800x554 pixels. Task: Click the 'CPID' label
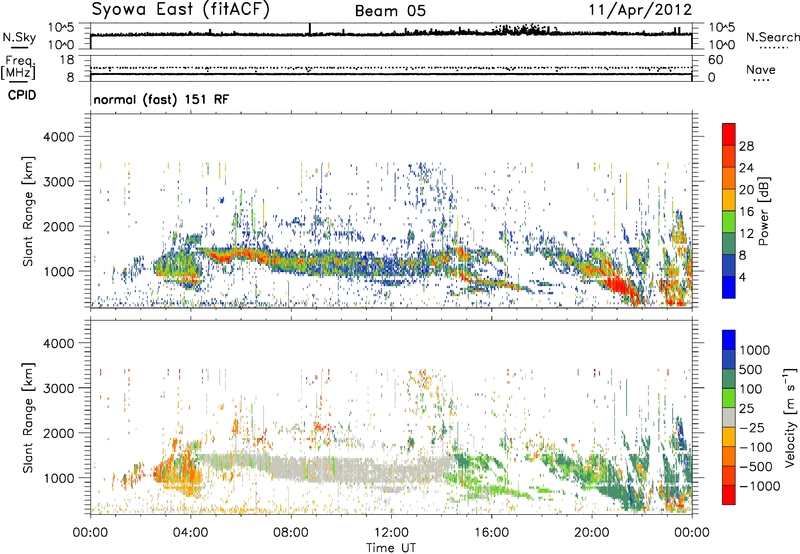(x=22, y=95)
